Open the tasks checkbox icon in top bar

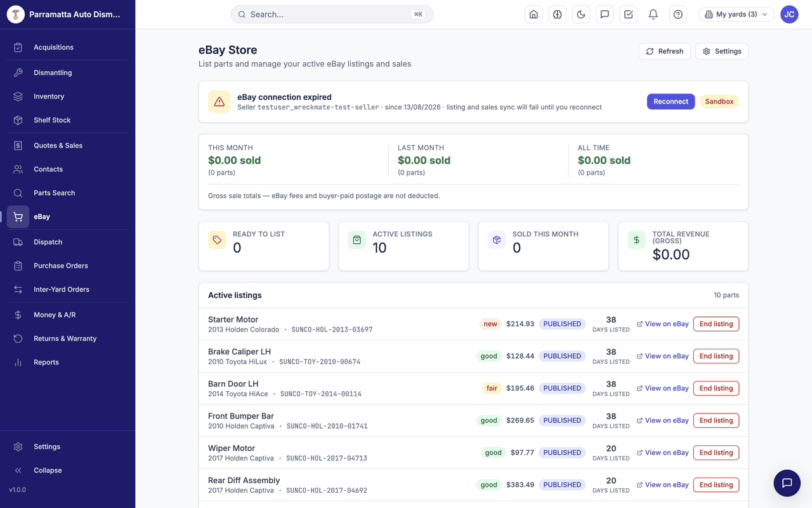[x=629, y=15]
